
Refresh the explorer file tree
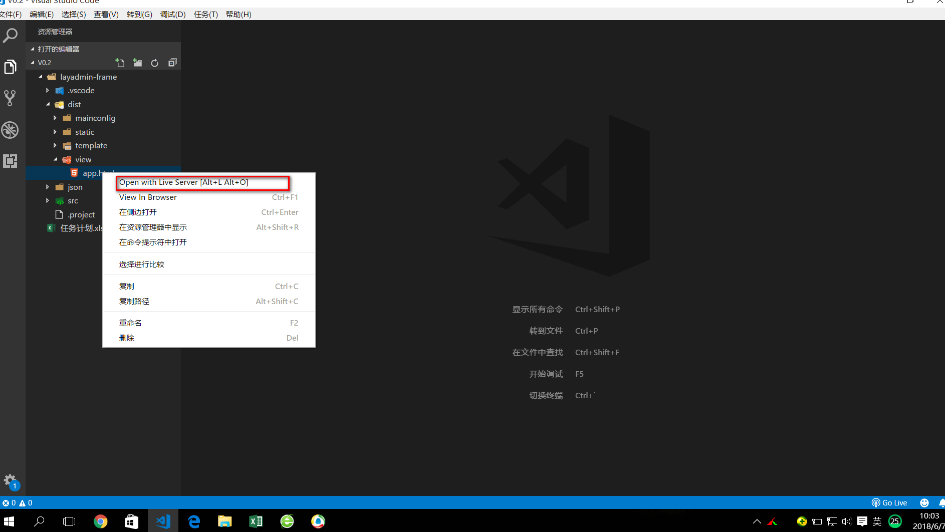point(154,63)
